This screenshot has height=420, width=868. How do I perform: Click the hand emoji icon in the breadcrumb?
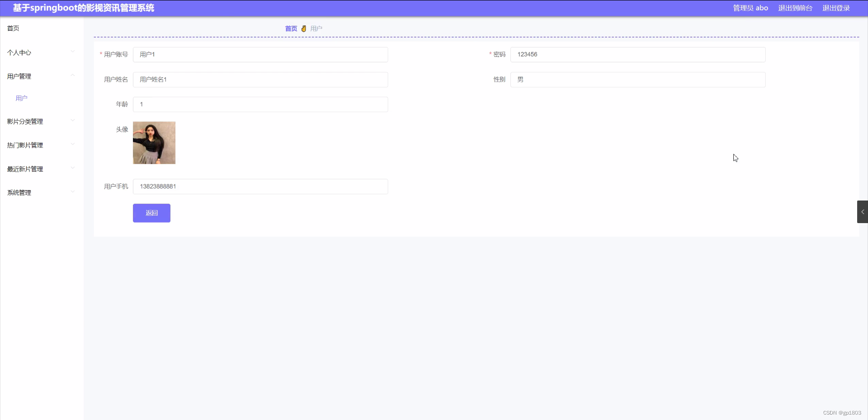point(304,28)
